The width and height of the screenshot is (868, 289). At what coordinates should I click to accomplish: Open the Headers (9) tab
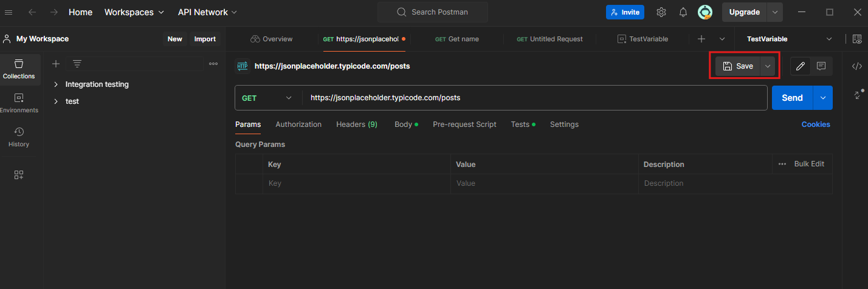click(357, 124)
